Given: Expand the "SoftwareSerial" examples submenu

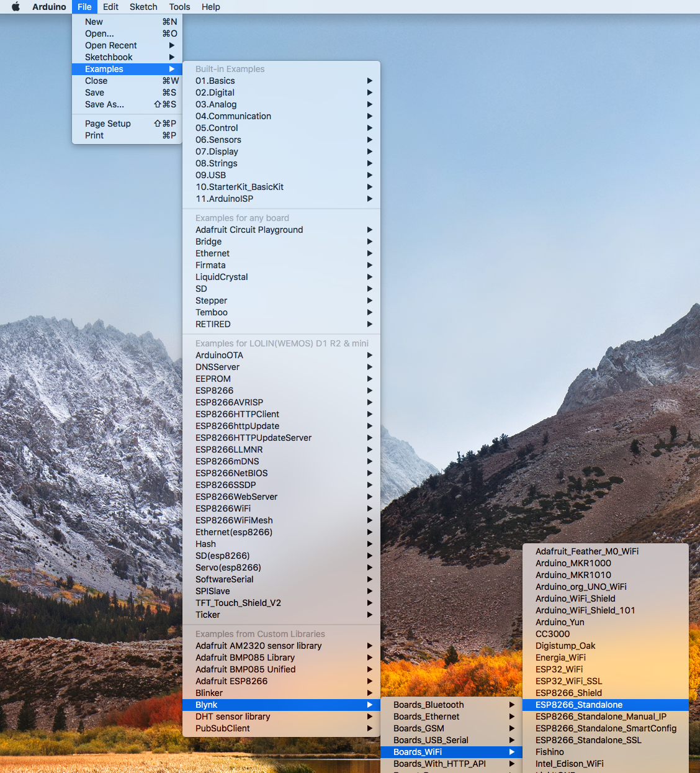Looking at the screenshot, I should [x=224, y=579].
